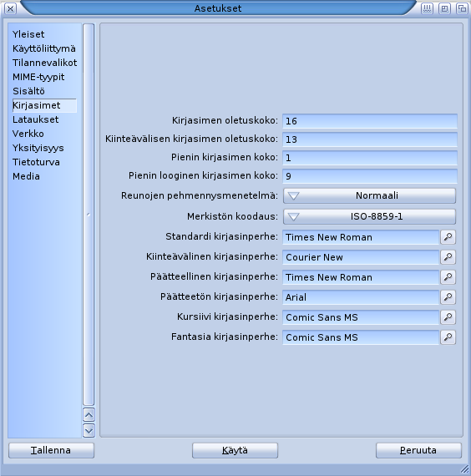
Task: Browse fonts for Standardi kirjasinperhe
Action: [448, 237]
